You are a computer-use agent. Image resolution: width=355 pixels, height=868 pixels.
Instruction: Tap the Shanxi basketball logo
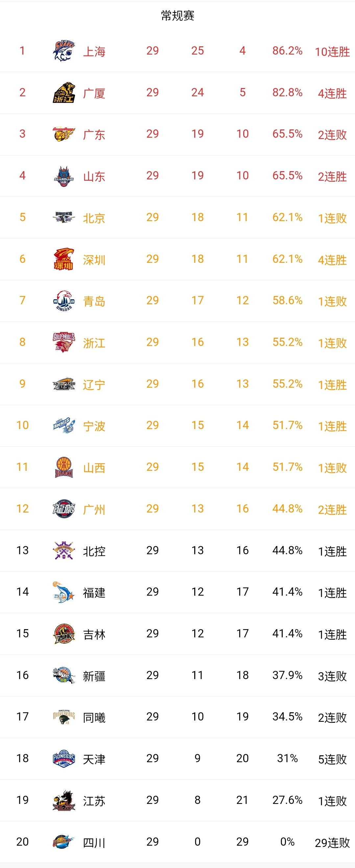click(x=64, y=467)
